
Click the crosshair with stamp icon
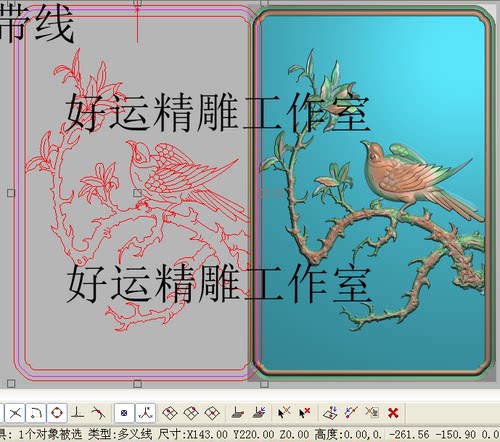[372, 413]
